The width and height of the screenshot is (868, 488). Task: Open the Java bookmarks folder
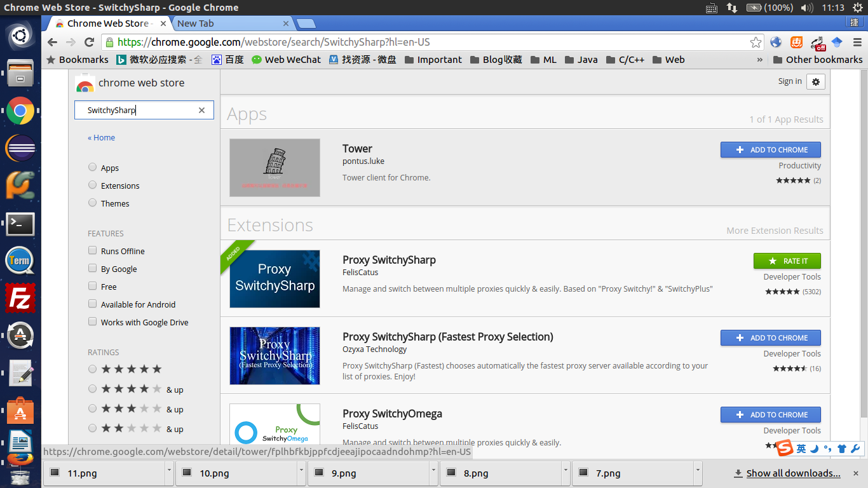point(581,60)
